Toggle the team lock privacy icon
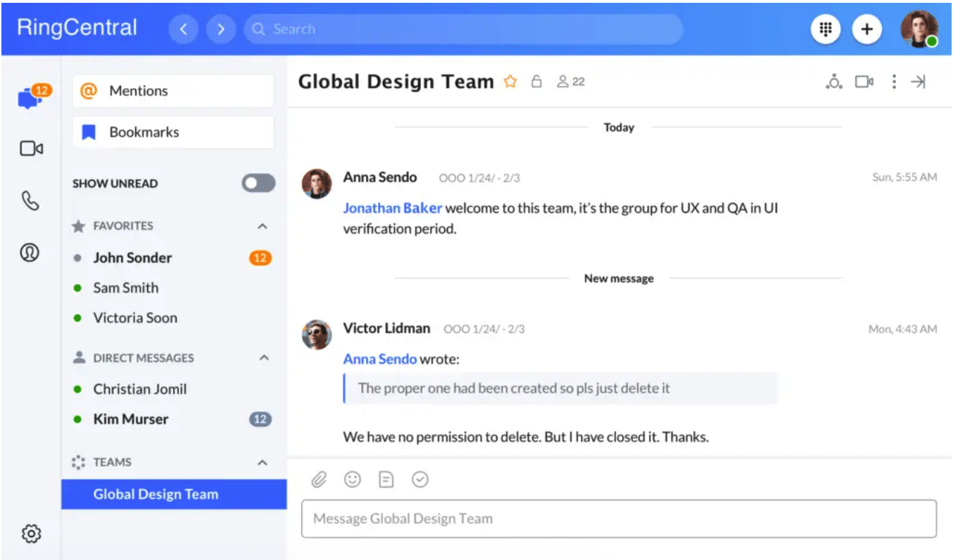The image size is (953, 560). pyautogui.click(x=536, y=82)
